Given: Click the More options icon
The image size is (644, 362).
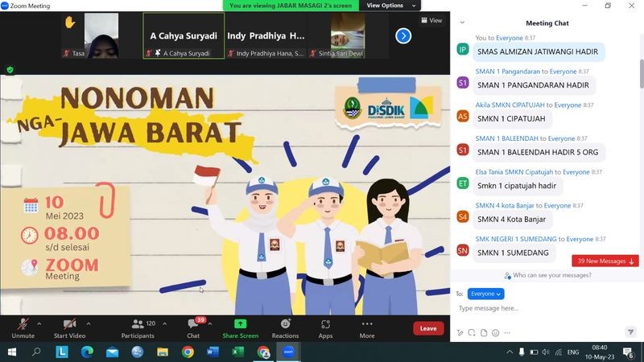Looking at the screenshot, I should [x=367, y=327].
